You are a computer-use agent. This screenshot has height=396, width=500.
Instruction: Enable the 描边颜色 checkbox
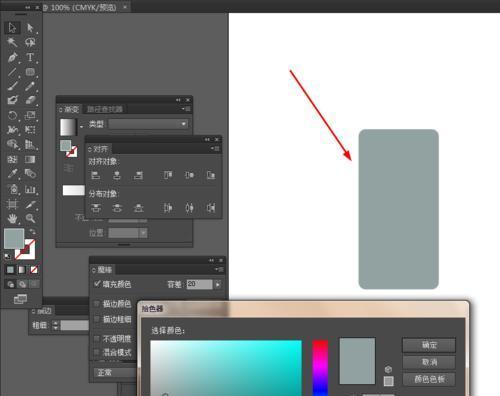[97, 303]
